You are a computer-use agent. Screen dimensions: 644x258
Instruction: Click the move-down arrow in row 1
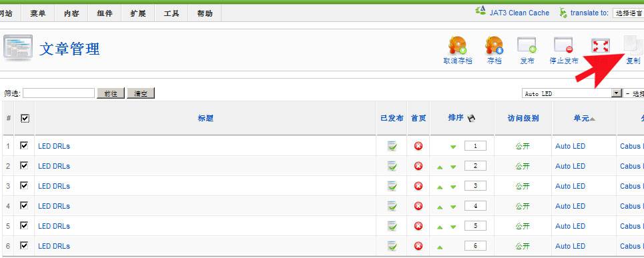click(453, 147)
